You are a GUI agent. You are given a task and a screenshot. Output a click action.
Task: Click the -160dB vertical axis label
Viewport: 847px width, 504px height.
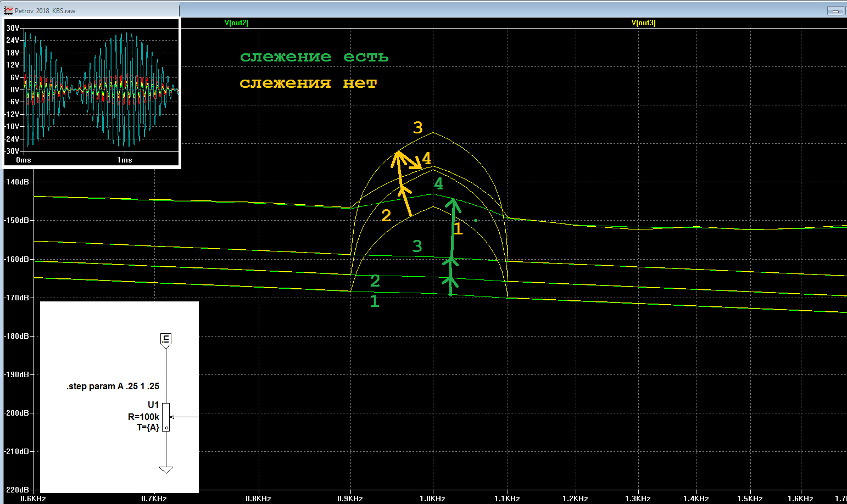[18, 259]
